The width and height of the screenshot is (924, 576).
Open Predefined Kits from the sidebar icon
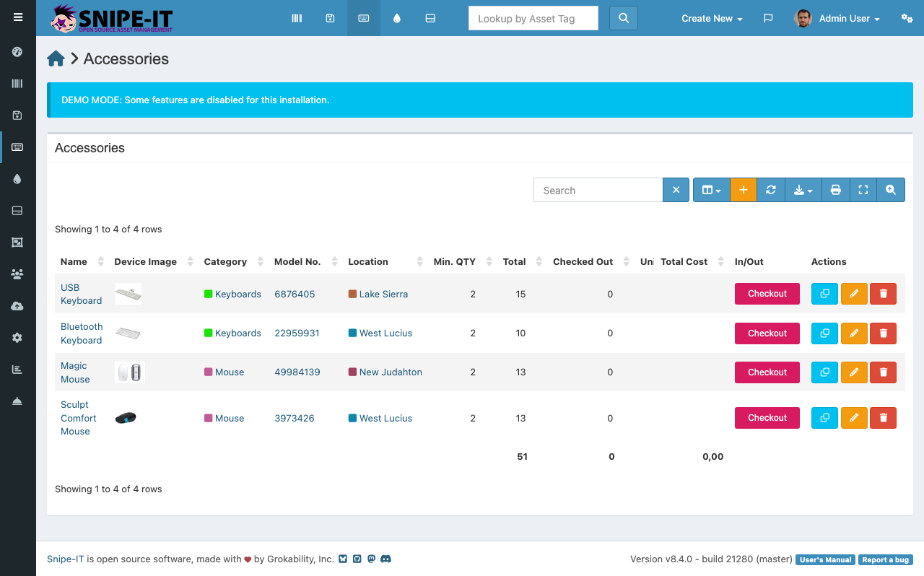[17, 243]
